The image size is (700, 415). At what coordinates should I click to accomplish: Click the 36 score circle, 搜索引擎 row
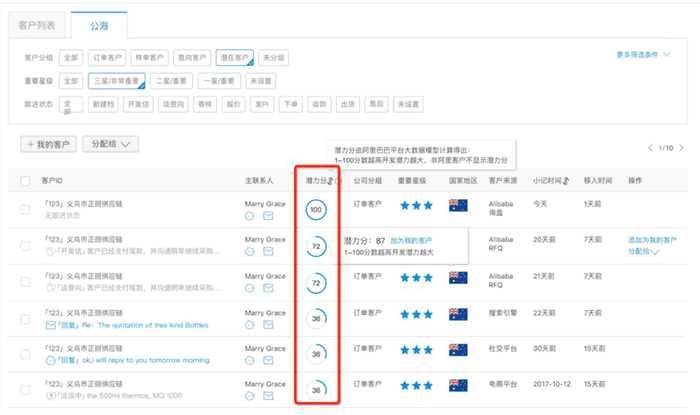pos(316,319)
